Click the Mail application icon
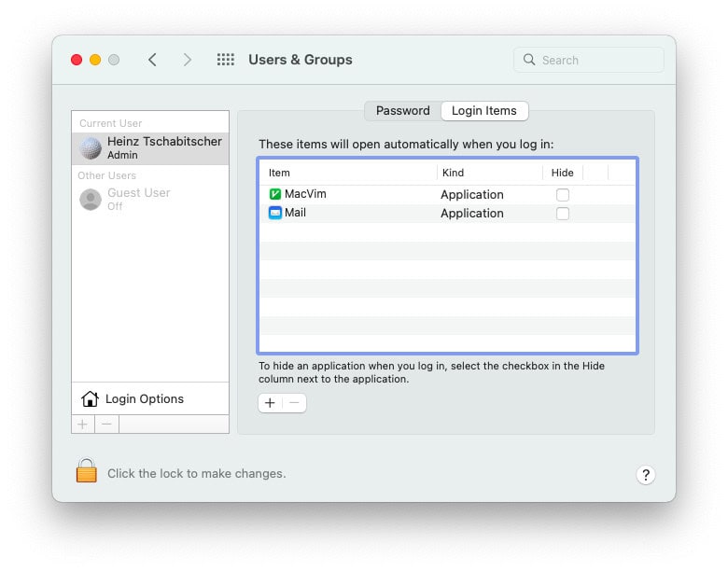 [x=274, y=213]
